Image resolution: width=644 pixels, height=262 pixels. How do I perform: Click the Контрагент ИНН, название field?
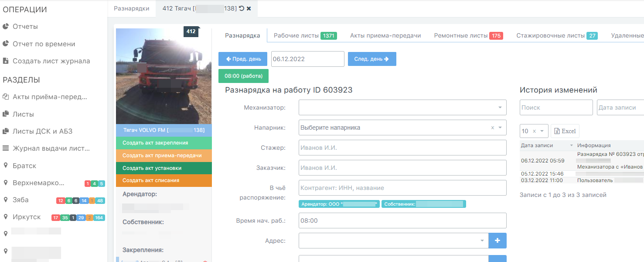pyautogui.click(x=402, y=188)
